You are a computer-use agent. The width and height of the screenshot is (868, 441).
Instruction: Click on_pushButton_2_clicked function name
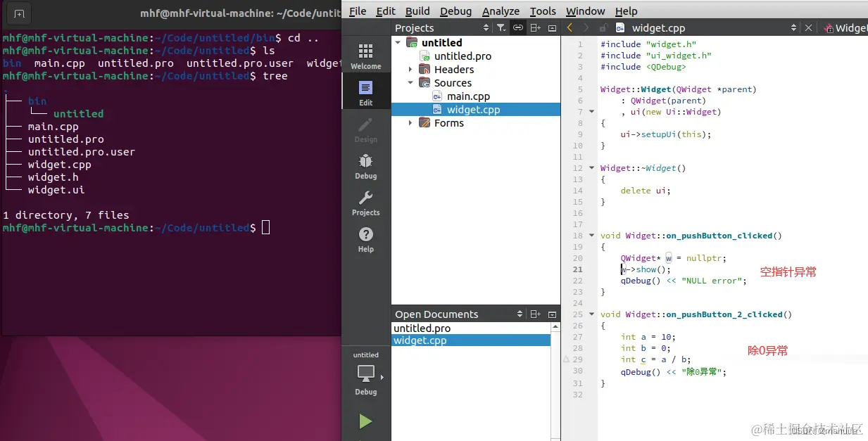point(724,314)
